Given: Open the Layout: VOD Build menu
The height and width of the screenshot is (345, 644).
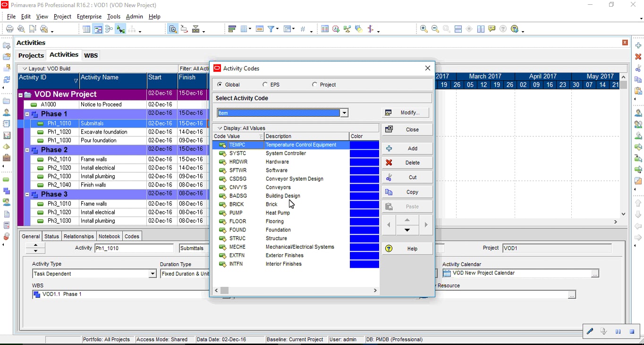Looking at the screenshot, I should click(x=46, y=68).
